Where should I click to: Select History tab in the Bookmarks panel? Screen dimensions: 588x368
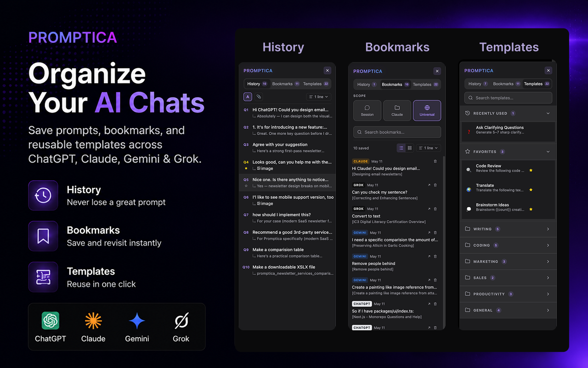(x=367, y=84)
